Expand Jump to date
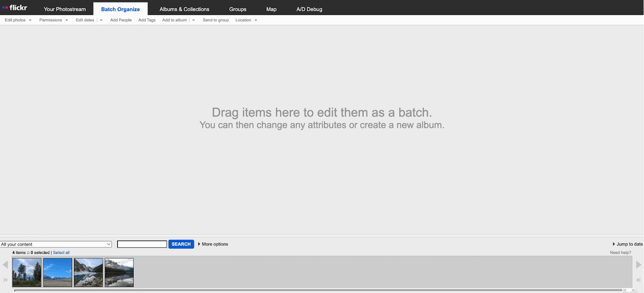The image size is (644, 293). tap(627, 244)
